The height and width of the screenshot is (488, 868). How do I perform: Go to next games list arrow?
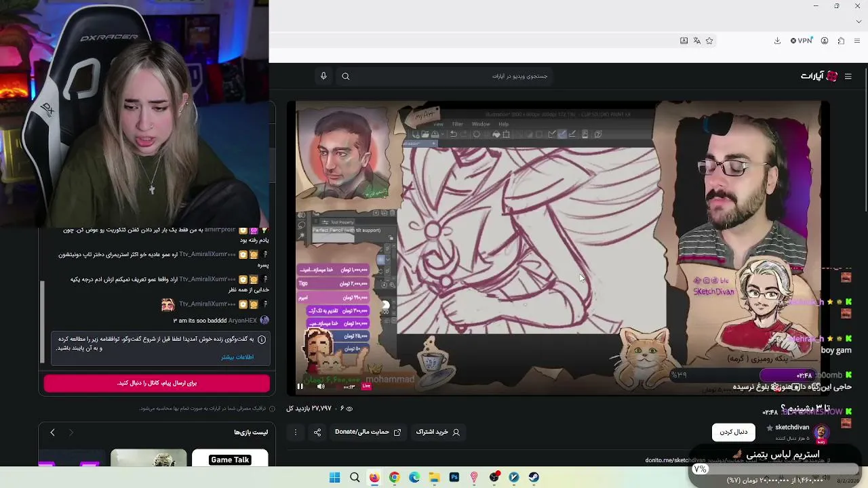click(52, 432)
